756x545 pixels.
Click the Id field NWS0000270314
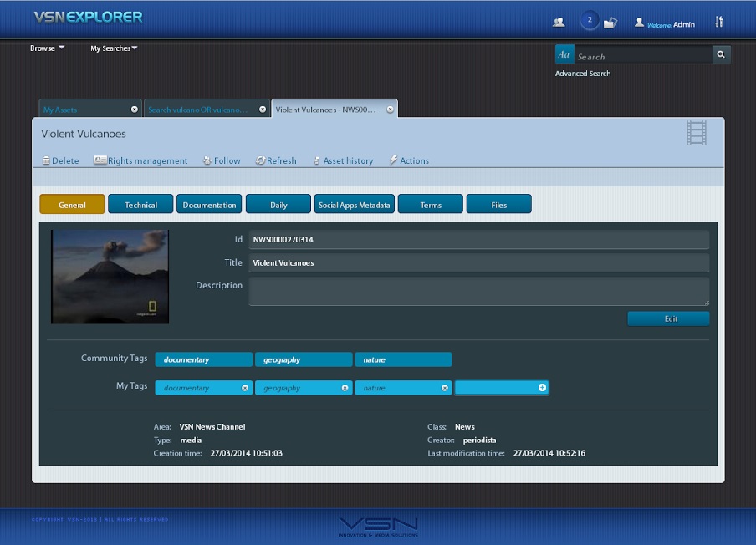[x=478, y=240]
